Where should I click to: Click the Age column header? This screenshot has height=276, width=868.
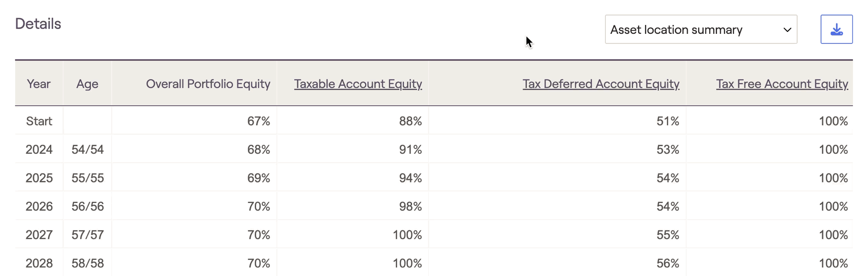point(87,84)
